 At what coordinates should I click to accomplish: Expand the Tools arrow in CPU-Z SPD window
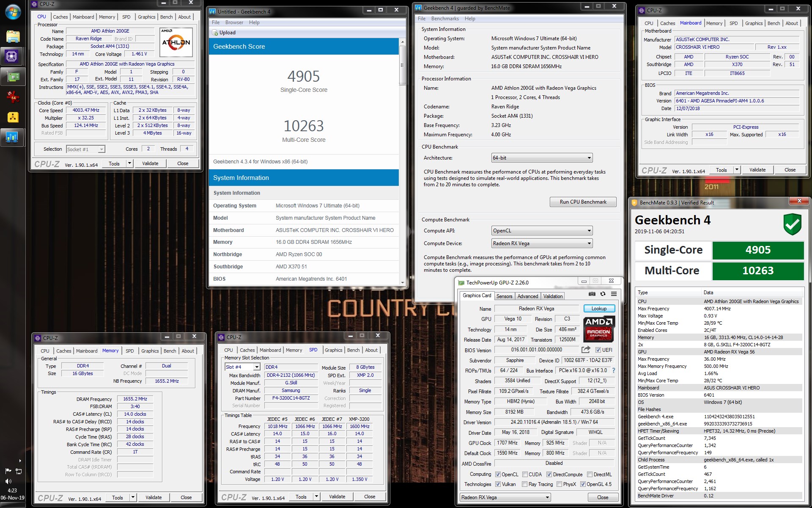coord(317,497)
